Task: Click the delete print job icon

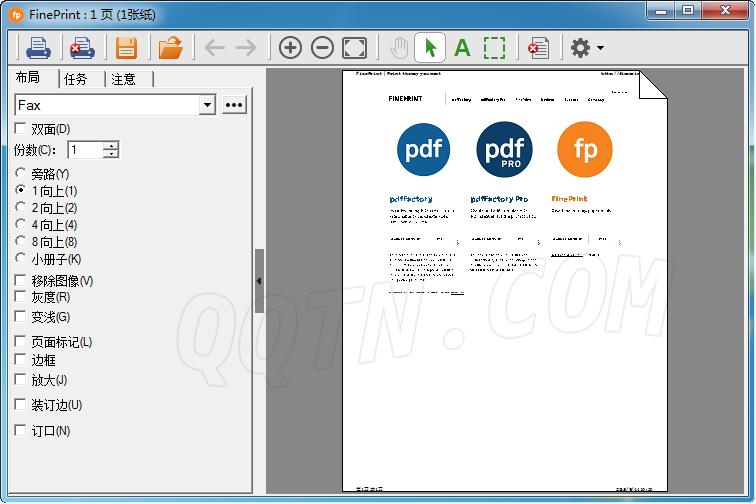Action: coord(81,47)
